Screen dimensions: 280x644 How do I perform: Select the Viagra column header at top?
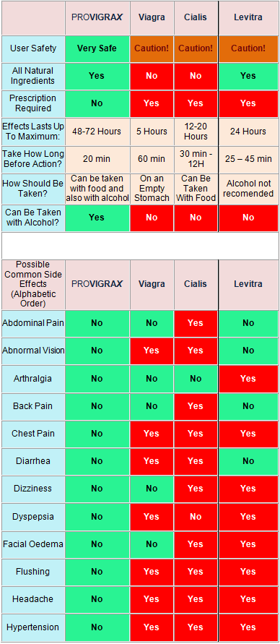click(x=152, y=18)
